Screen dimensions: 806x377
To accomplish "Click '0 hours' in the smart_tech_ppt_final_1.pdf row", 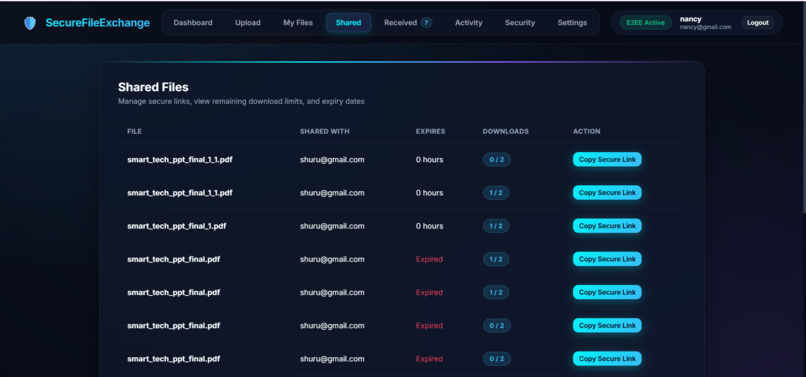I will click(x=429, y=226).
